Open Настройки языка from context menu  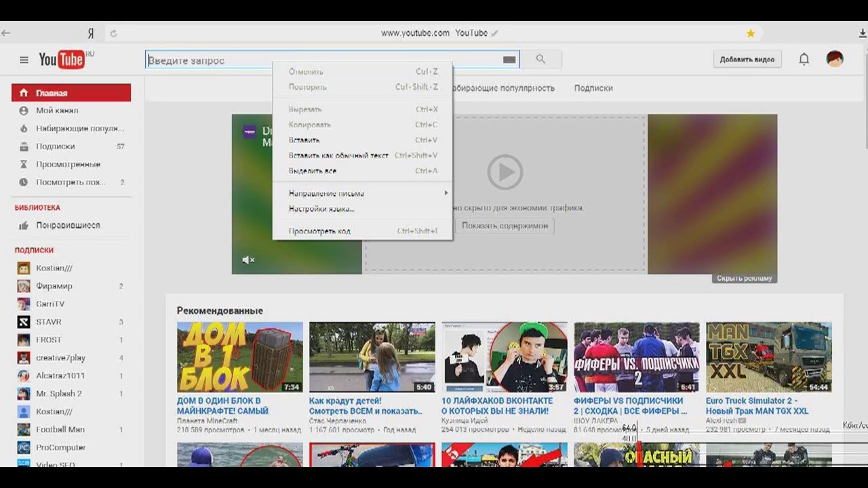(x=363, y=209)
